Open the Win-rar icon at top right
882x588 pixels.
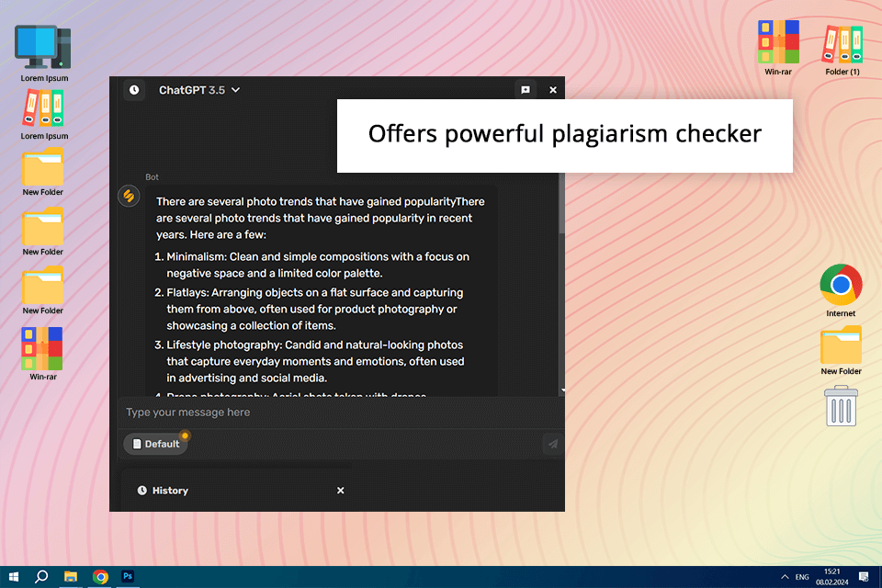click(778, 47)
